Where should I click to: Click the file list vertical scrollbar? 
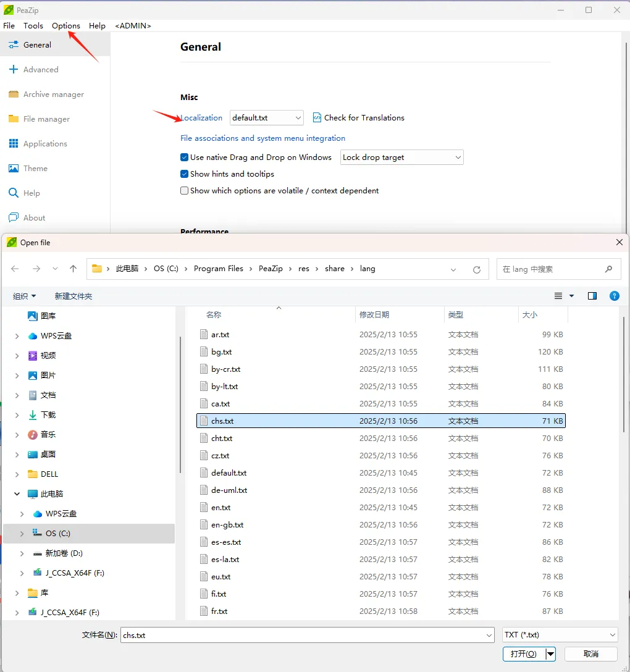pos(624,374)
